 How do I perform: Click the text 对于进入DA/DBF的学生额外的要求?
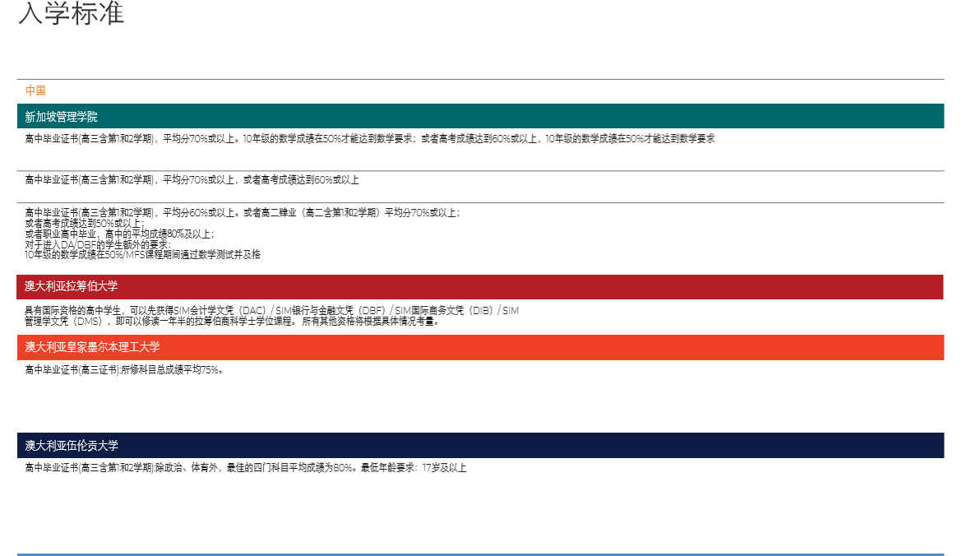pyautogui.click(x=98, y=244)
